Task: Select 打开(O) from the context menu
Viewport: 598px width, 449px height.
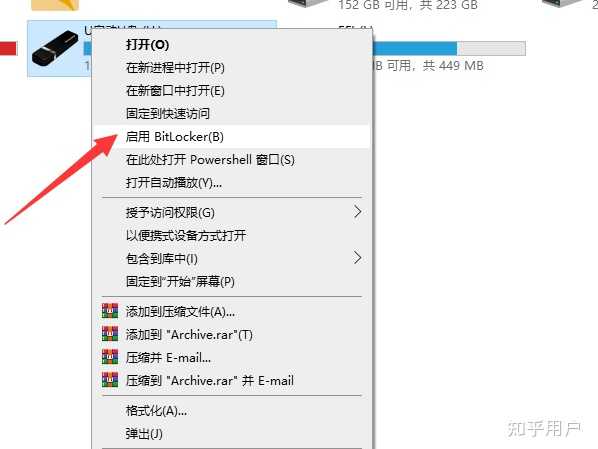Action: [x=231, y=45]
